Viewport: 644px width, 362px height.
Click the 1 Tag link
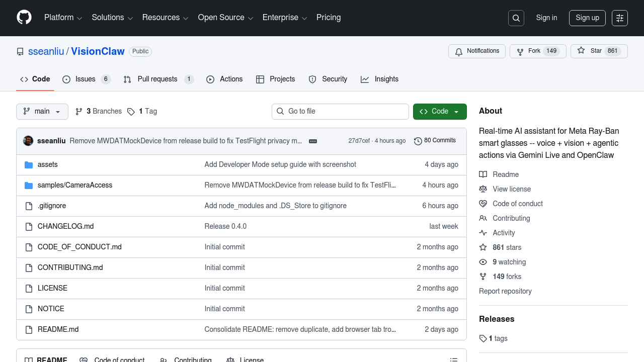[x=142, y=111]
